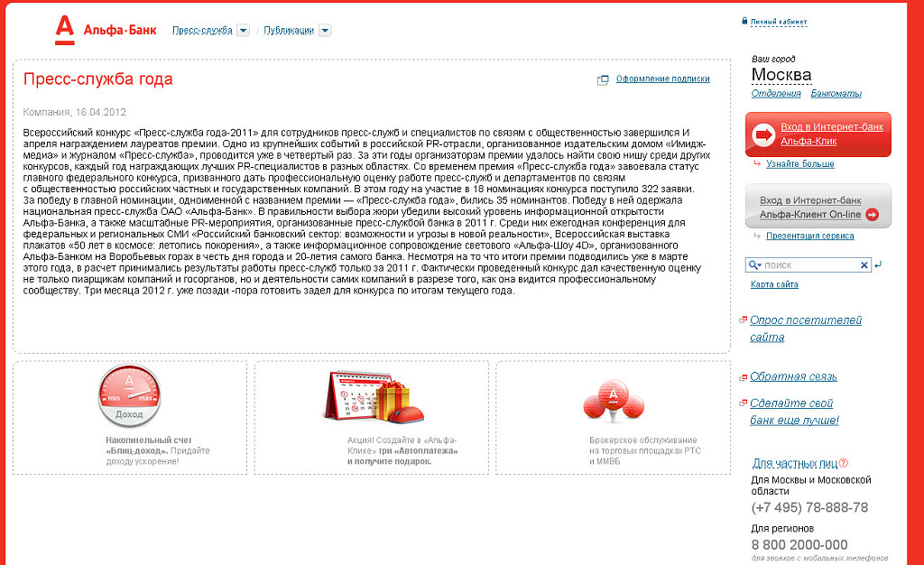This screenshot has height=565, width=924.
Task: Open Узнайте больше link
Action: 800,163
